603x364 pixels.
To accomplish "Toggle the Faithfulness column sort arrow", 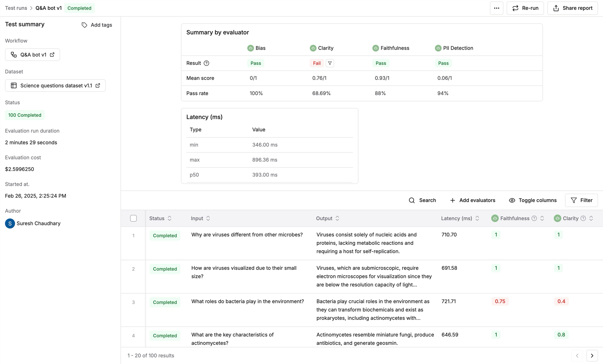I will (x=543, y=218).
